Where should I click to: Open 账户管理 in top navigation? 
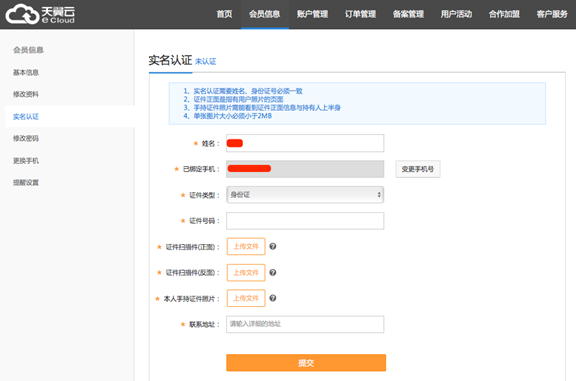pos(312,14)
